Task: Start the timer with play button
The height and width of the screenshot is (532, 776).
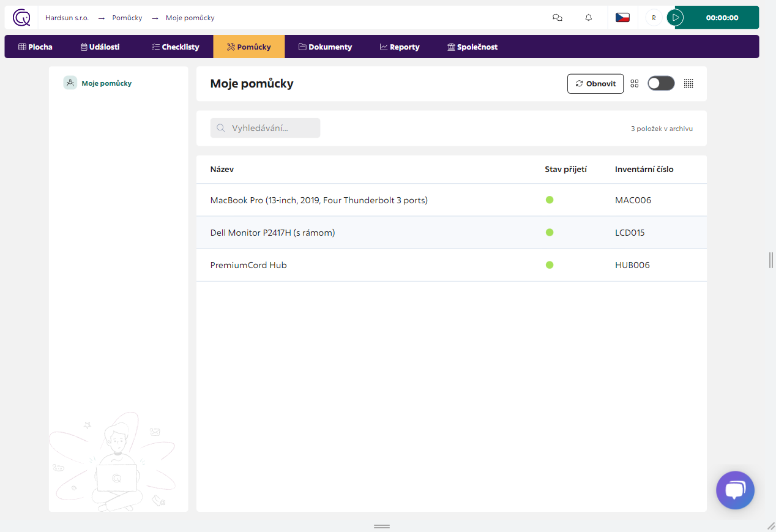Action: click(675, 18)
